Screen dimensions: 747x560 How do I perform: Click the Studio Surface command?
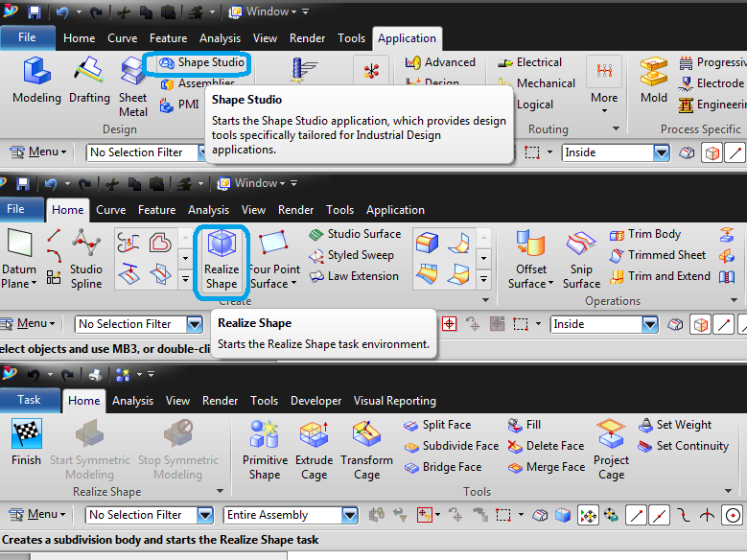click(355, 234)
